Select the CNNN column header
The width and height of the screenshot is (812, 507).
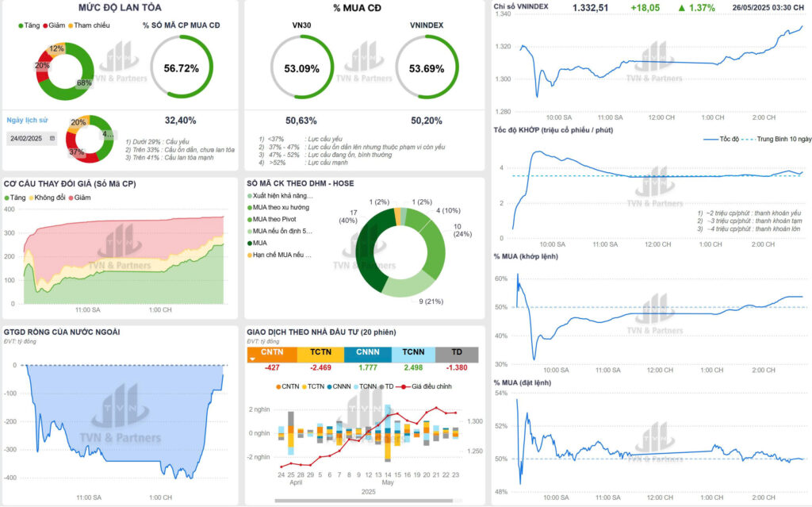tap(366, 351)
